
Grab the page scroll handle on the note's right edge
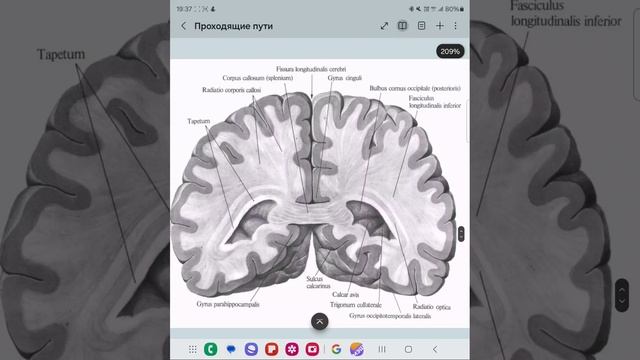(x=461, y=234)
